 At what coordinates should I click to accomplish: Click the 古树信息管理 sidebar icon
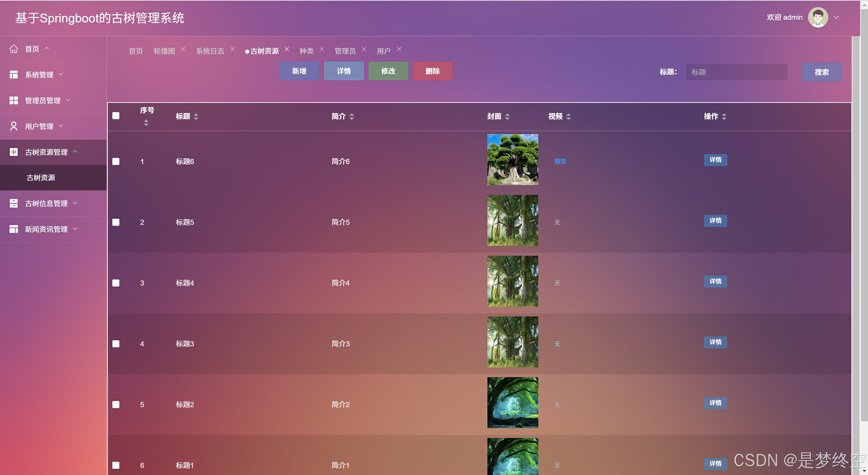coord(14,203)
